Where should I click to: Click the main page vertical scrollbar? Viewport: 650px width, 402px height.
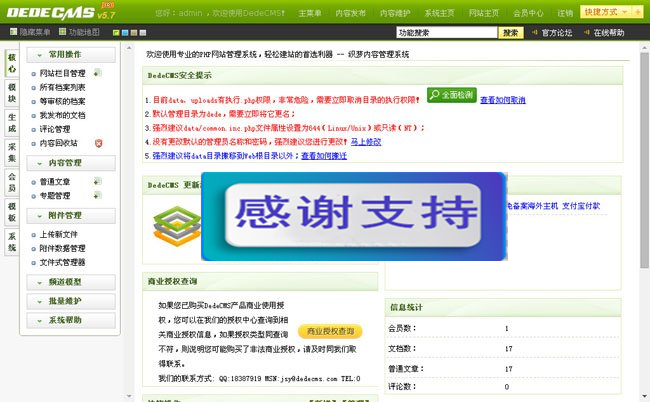coord(644,160)
